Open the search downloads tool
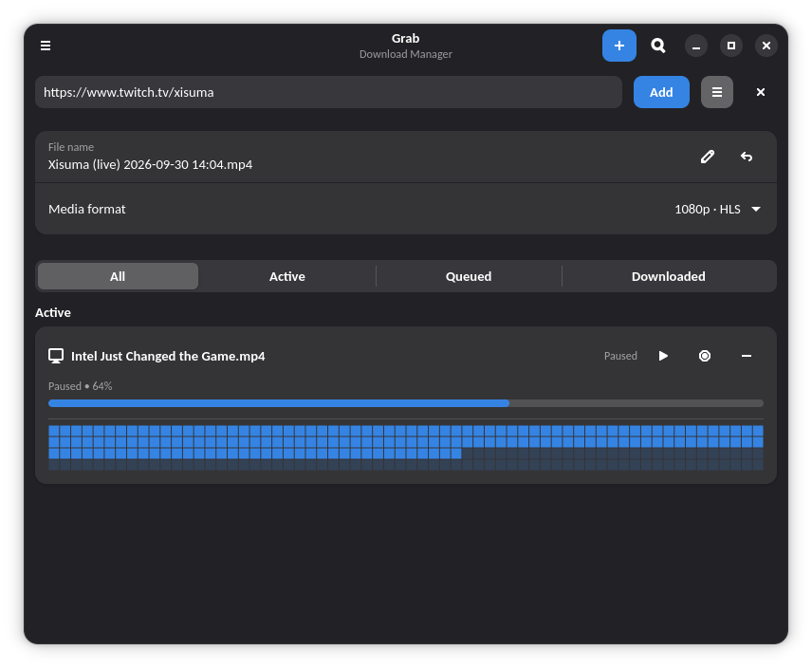The image size is (812, 668). coord(657,46)
